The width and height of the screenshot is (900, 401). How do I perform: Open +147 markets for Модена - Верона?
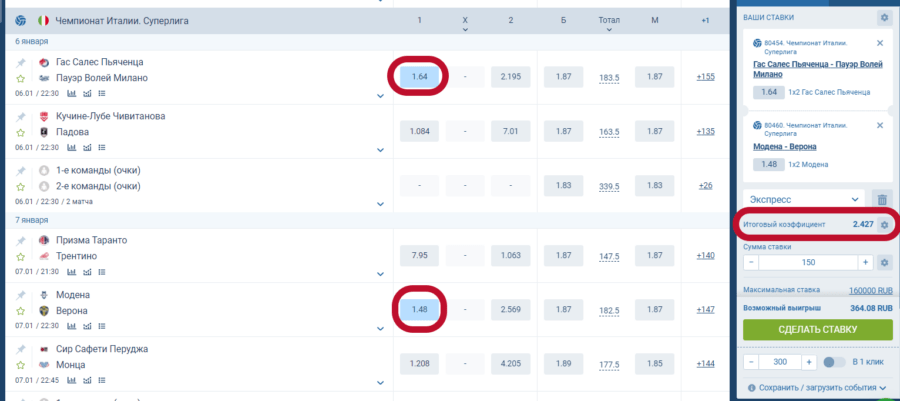pyautogui.click(x=706, y=310)
